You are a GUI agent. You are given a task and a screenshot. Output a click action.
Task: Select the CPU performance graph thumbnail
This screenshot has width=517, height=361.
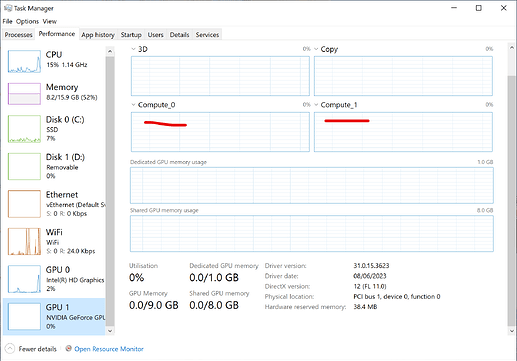(24, 61)
